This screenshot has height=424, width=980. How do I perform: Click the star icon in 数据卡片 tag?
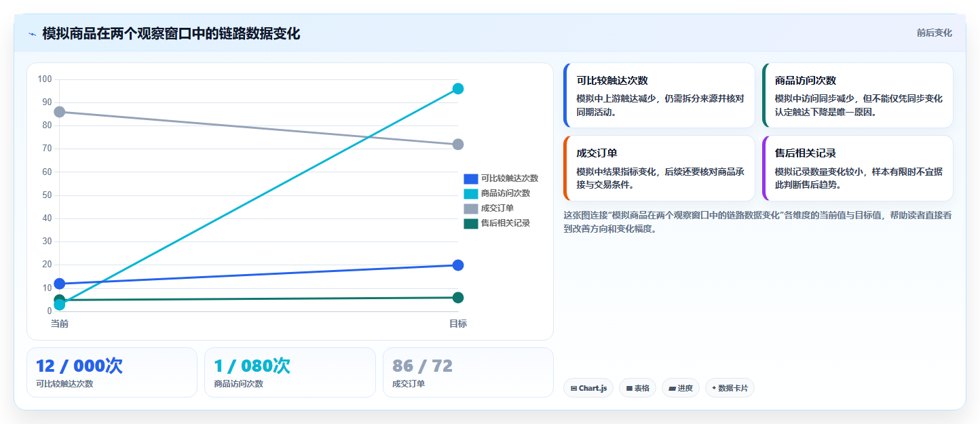pos(714,389)
